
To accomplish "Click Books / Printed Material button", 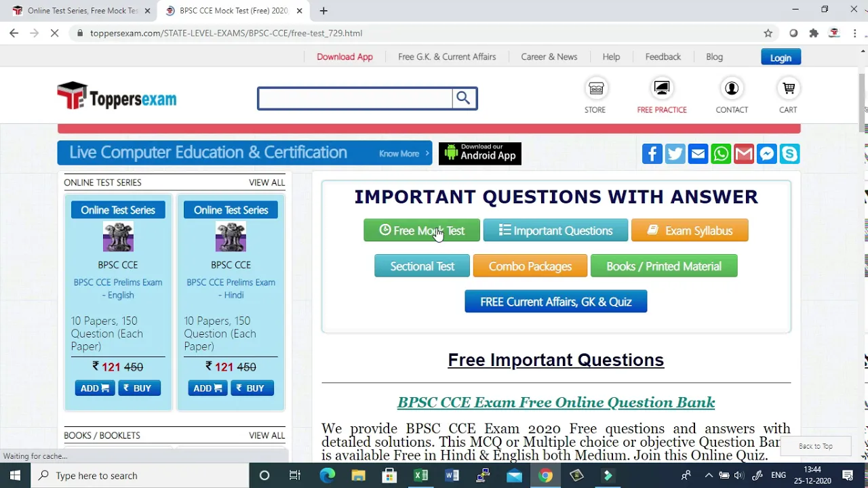I will 664,266.
